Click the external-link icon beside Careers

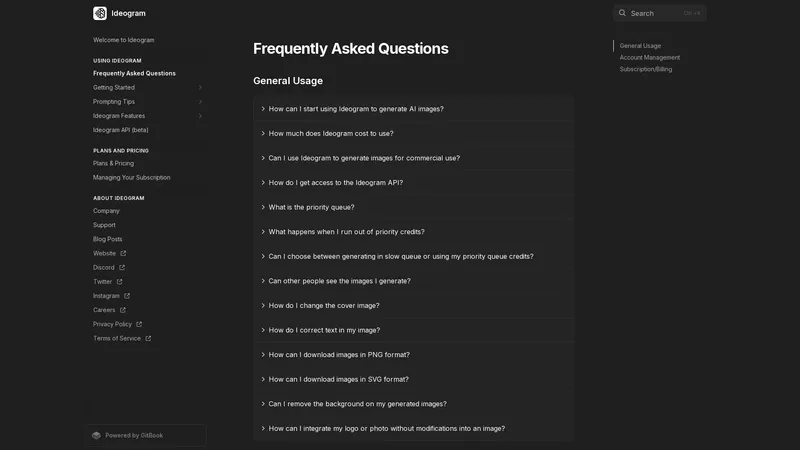[122, 310]
